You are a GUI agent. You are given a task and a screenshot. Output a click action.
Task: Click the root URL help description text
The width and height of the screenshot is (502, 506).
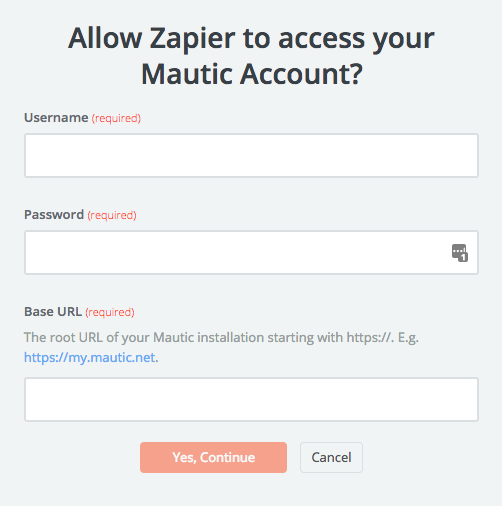click(221, 347)
